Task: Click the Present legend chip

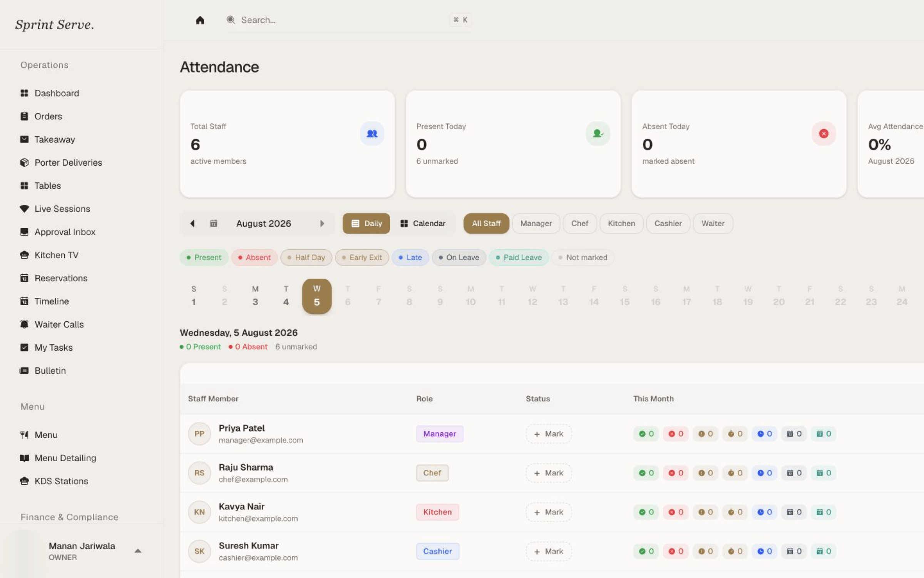Action: point(204,257)
